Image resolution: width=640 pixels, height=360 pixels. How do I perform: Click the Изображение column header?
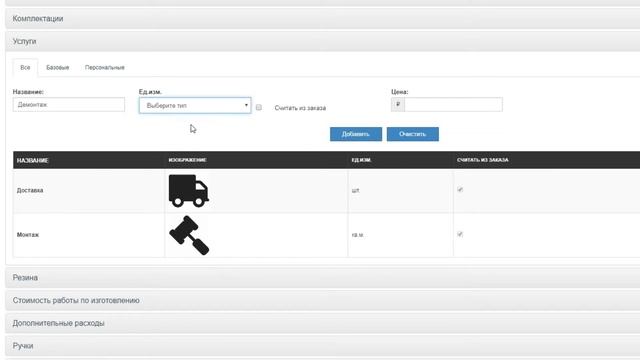coord(187,160)
